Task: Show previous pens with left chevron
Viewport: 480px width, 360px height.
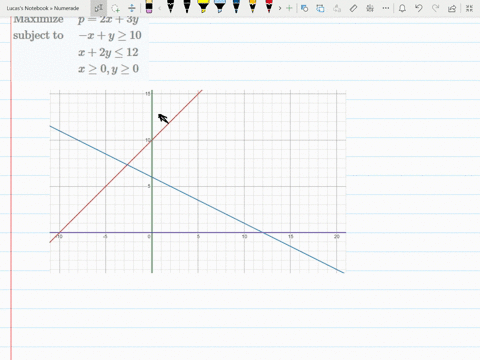Action: tap(159, 8)
